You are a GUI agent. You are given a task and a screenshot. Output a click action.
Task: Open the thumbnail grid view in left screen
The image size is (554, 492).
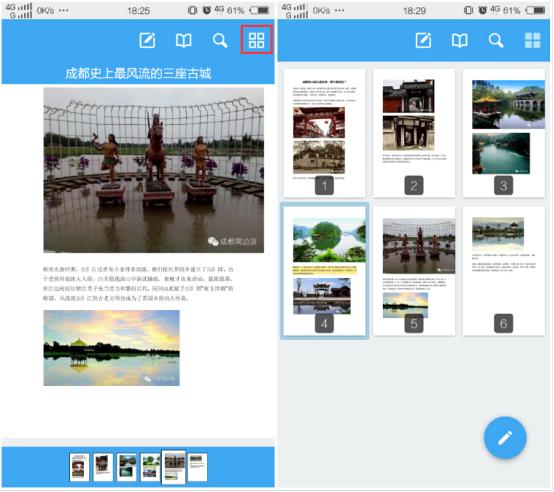[257, 40]
